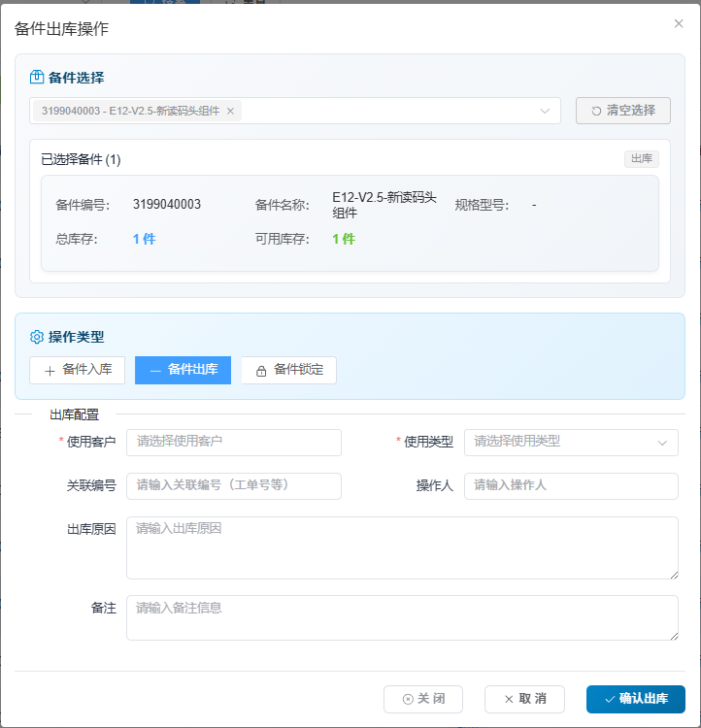Click the 操作人 input field
The height and width of the screenshot is (728, 701).
pos(570,485)
